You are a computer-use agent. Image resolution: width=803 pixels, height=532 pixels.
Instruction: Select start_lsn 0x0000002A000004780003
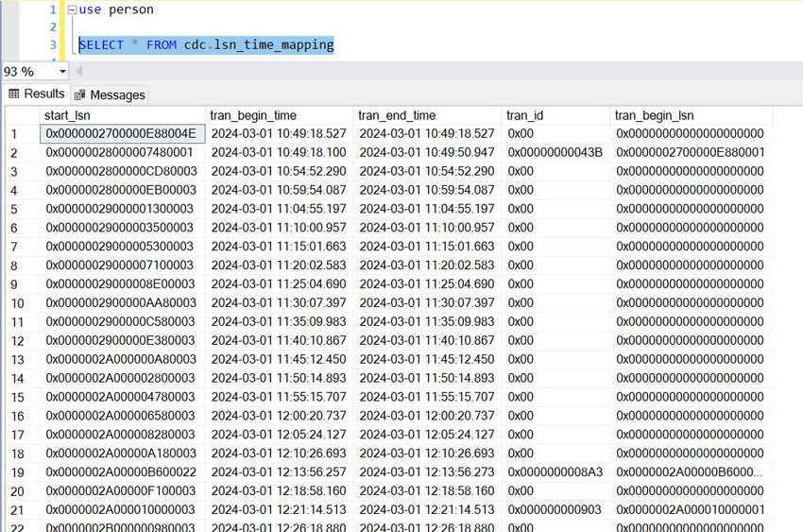(122, 397)
